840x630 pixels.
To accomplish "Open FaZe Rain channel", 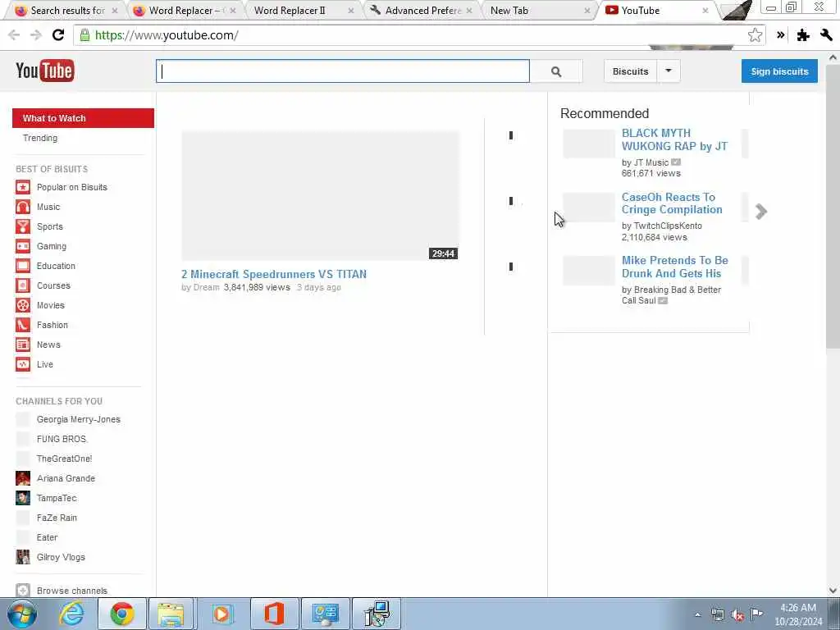I will tap(57, 518).
